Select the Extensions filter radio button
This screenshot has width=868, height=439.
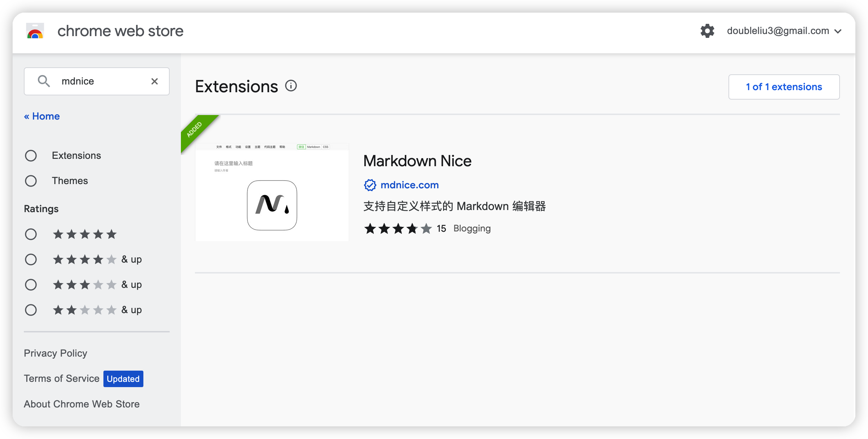click(x=31, y=155)
